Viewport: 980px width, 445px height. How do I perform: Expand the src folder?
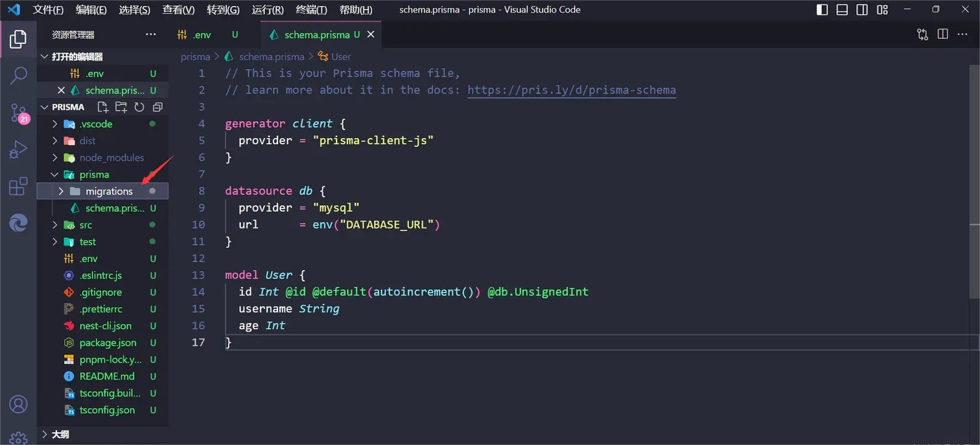click(55, 225)
